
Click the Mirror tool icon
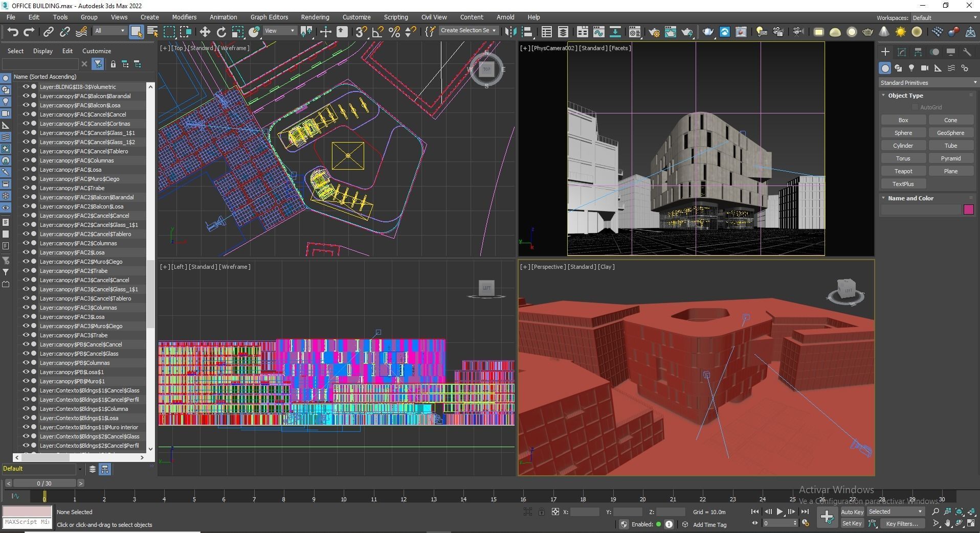coord(510,32)
